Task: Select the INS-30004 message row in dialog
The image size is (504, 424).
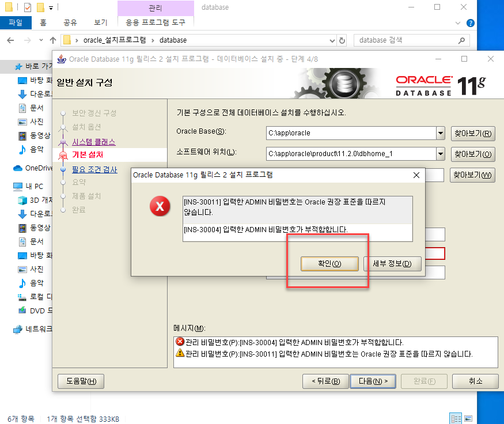Action: tap(298, 229)
